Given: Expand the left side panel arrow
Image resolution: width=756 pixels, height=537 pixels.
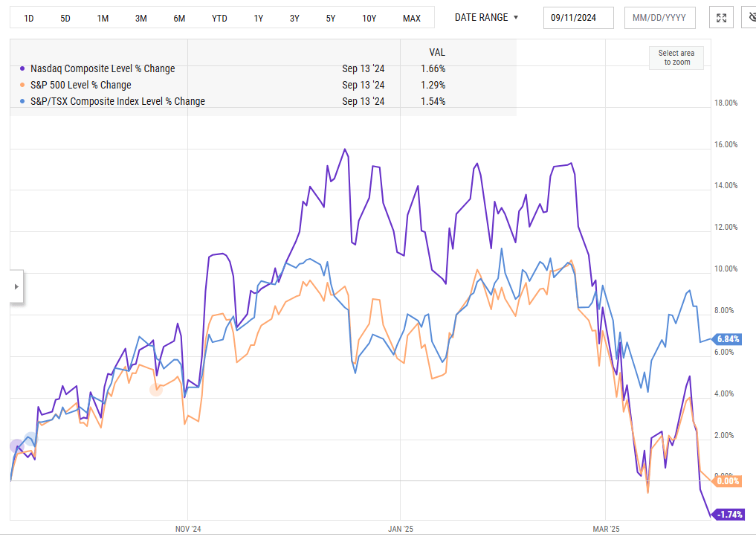Looking at the screenshot, I should click(16, 287).
